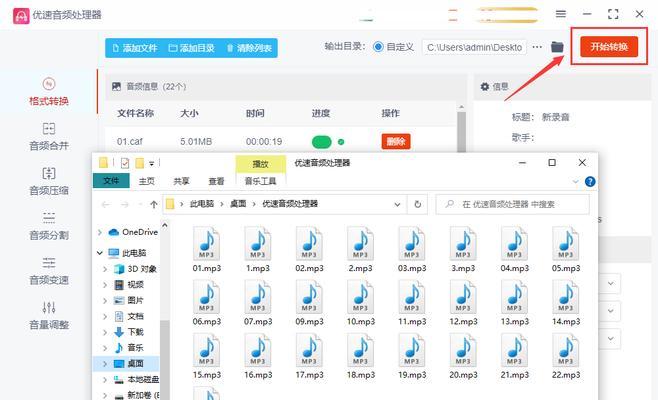Click the output directory path field
The height and width of the screenshot is (400, 658).
point(475,47)
